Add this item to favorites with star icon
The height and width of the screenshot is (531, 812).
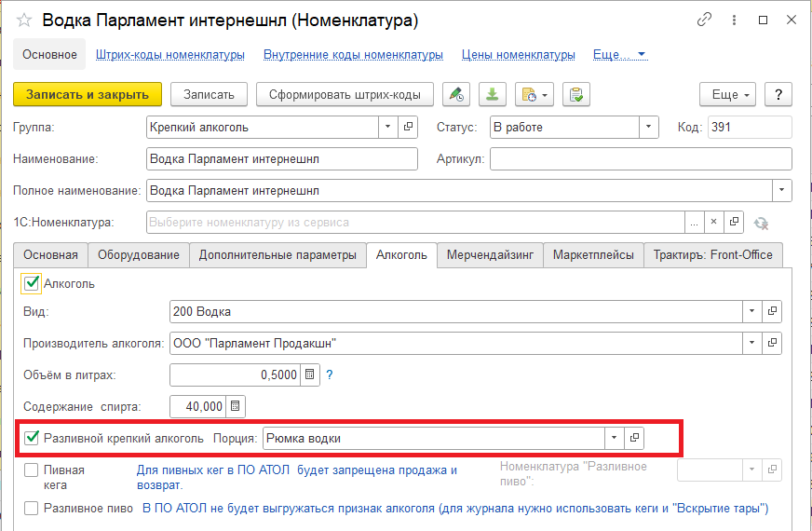pos(24,20)
